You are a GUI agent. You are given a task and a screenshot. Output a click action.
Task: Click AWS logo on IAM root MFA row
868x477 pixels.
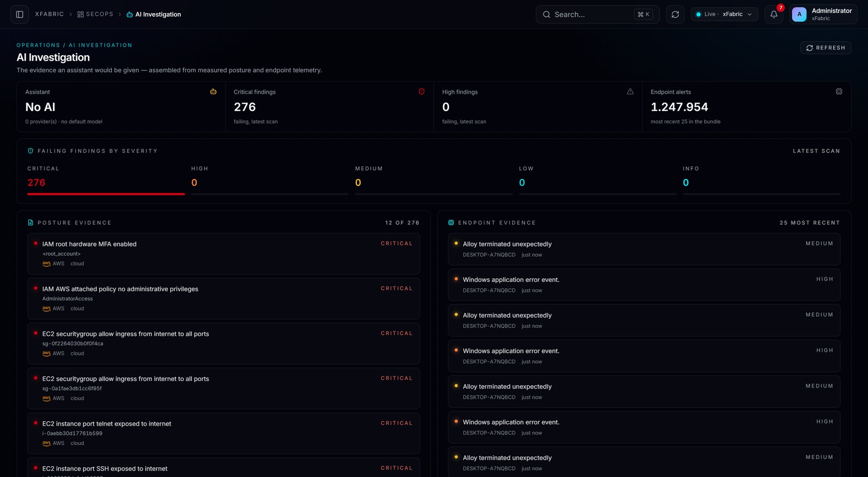(x=46, y=264)
